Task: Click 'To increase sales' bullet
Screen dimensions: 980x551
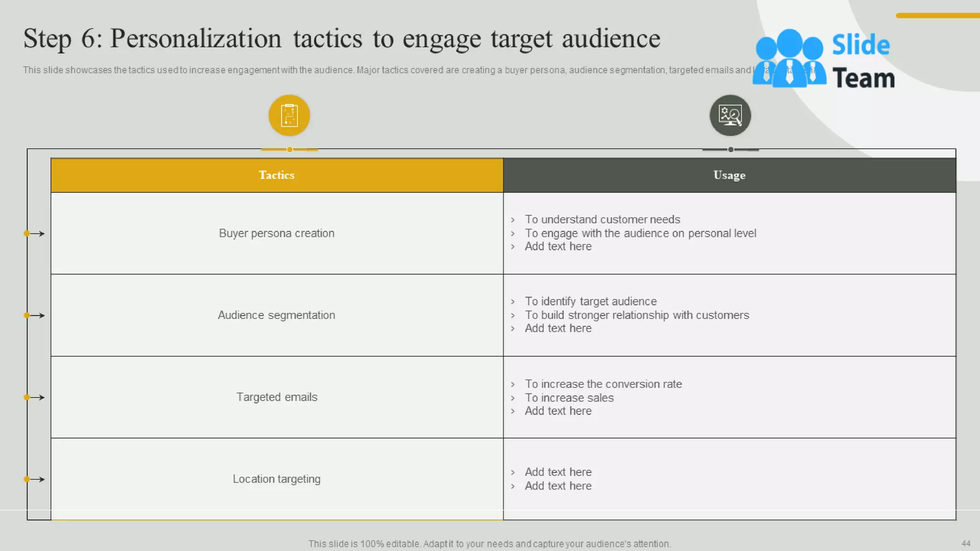Action: click(569, 397)
